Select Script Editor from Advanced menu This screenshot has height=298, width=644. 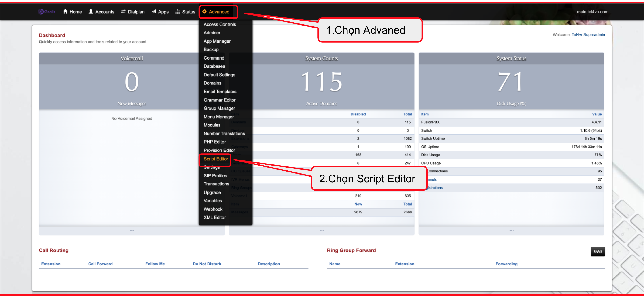click(x=216, y=159)
